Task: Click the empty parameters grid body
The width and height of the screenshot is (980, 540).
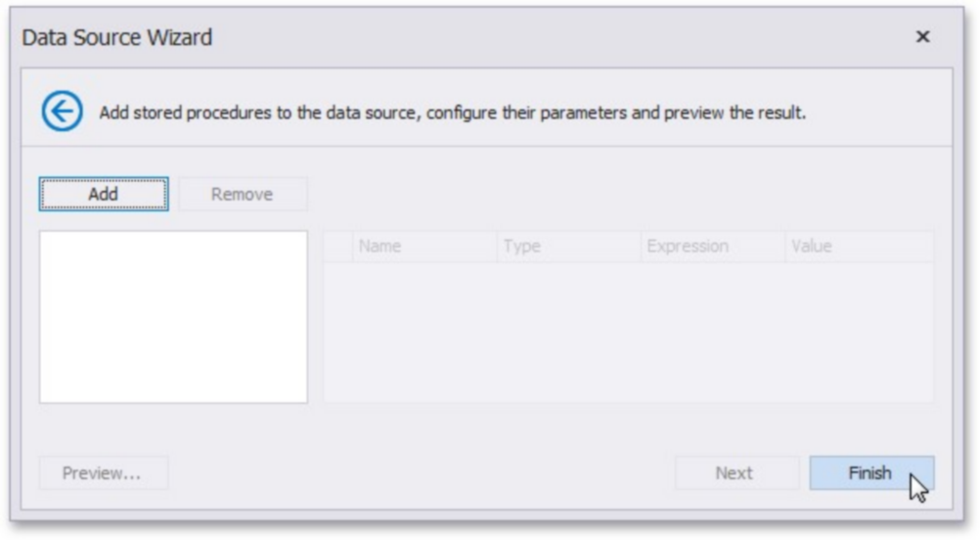Action: [x=628, y=332]
